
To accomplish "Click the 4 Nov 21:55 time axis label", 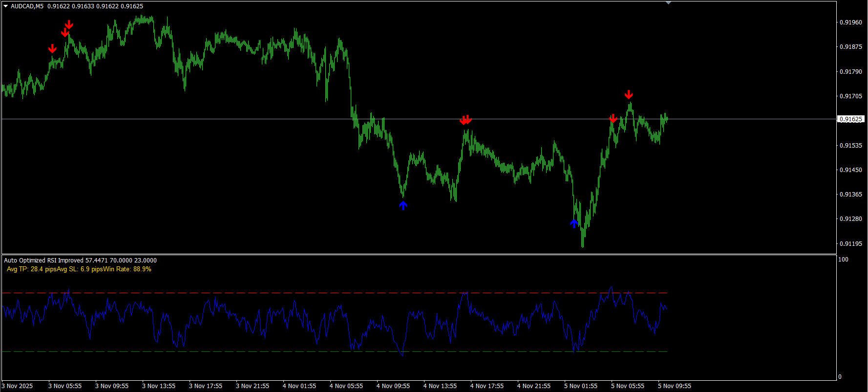I will (534, 386).
